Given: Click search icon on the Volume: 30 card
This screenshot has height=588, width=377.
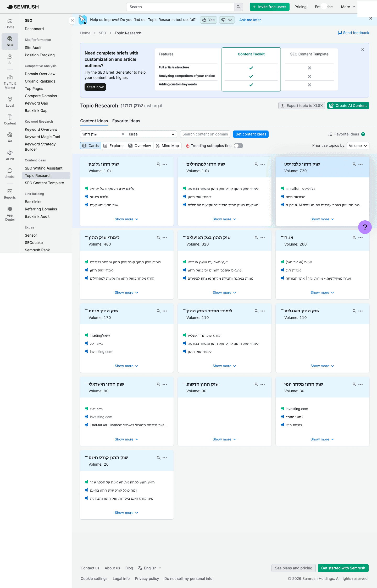Looking at the screenshot, I should pyautogui.click(x=354, y=384).
